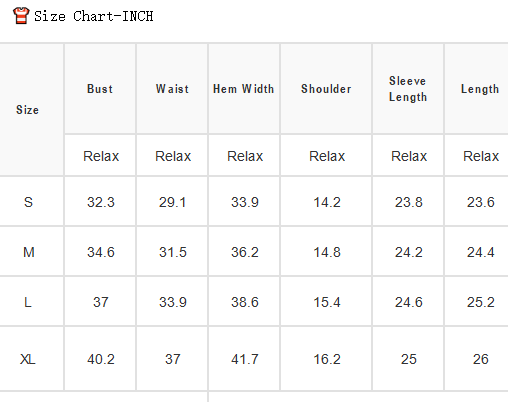Select sleeve length value 23.8 for S
This screenshot has width=508, height=402.
pos(409,202)
